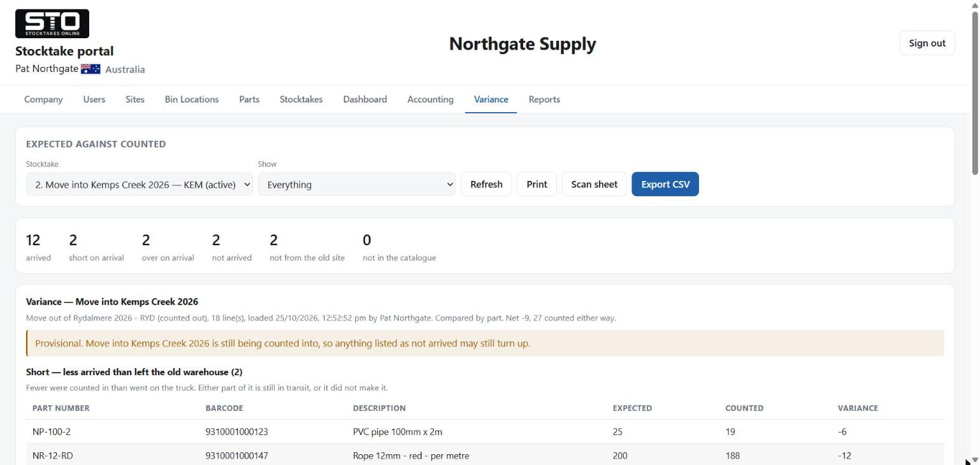
Task: Click the Australian flag icon
Action: pyautogui.click(x=90, y=69)
